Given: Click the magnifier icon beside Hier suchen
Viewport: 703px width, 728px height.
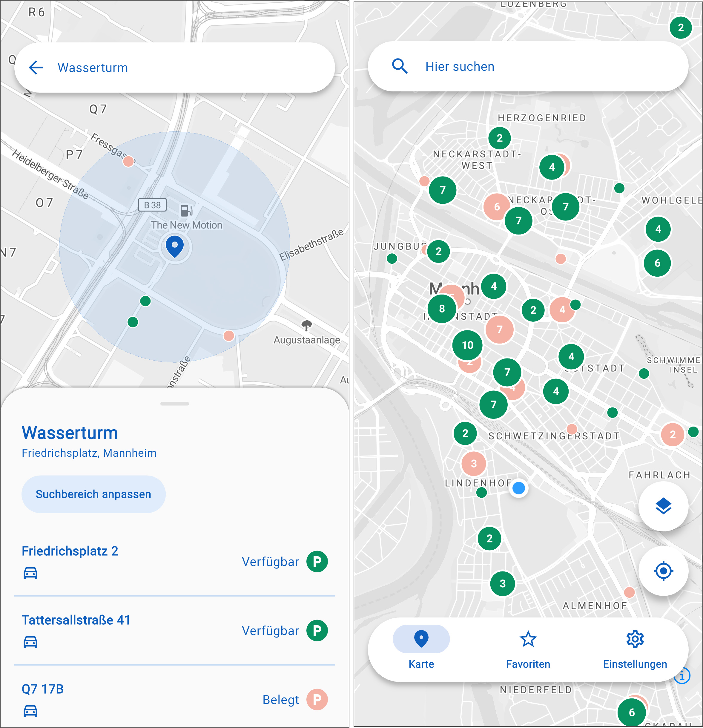Looking at the screenshot, I should (400, 66).
